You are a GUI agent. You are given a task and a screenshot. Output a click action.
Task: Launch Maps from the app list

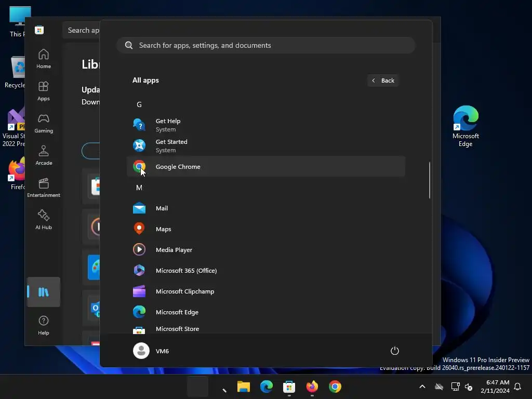click(265, 229)
